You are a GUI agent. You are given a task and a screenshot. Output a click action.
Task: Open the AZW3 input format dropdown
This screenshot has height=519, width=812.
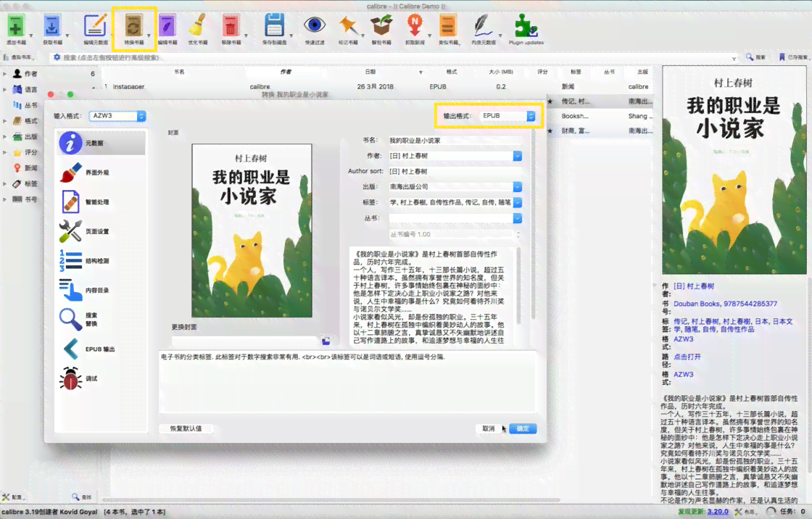coord(117,116)
